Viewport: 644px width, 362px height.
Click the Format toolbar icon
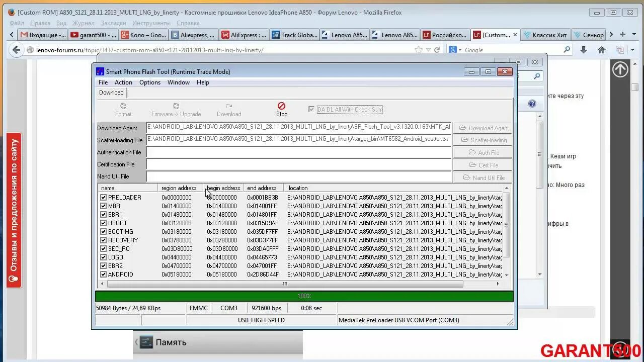tap(123, 106)
